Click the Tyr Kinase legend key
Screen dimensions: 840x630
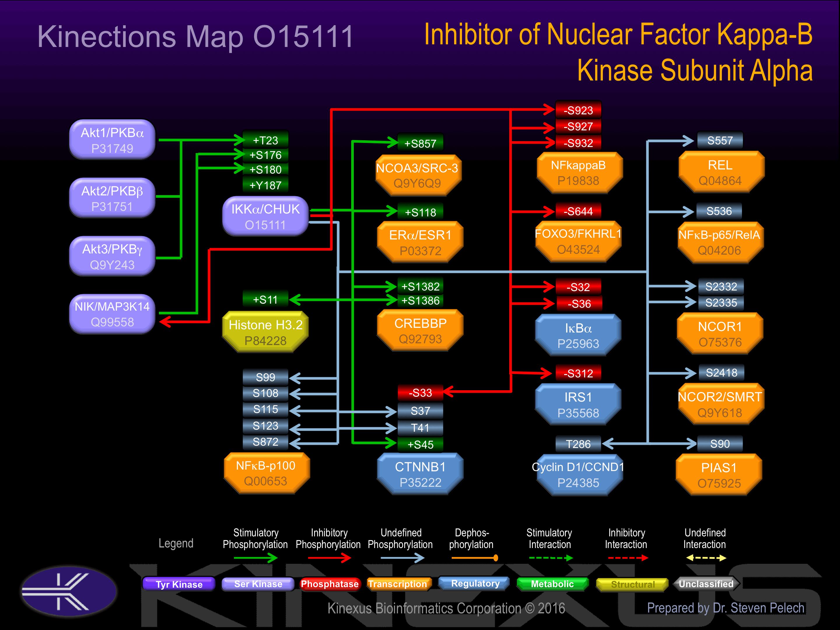point(179,584)
